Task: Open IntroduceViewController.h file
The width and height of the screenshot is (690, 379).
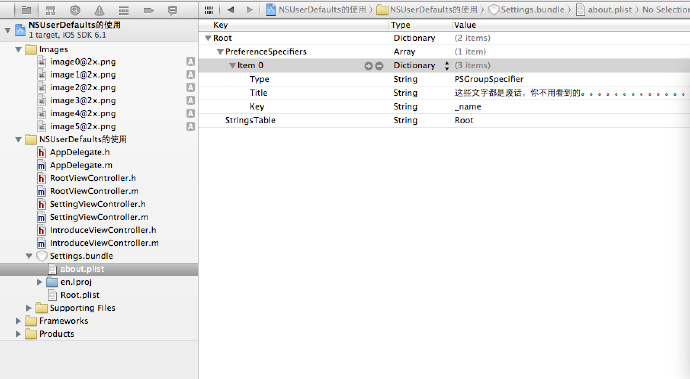Action: pos(103,230)
